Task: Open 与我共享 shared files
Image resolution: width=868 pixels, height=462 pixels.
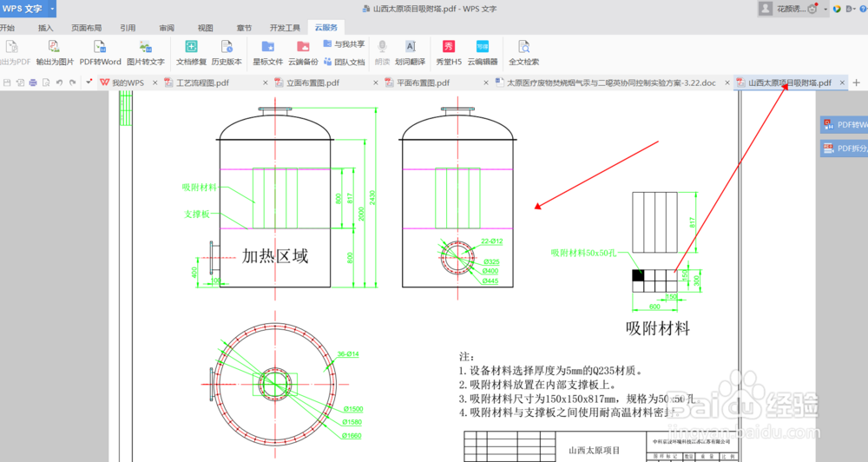Action: point(344,43)
